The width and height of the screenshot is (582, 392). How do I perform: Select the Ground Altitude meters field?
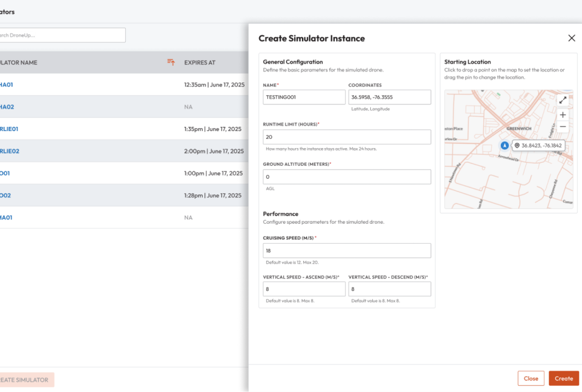click(347, 177)
